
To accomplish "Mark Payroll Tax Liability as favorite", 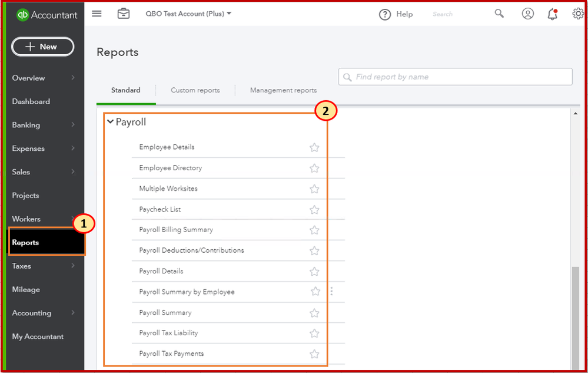I will pyautogui.click(x=314, y=334).
